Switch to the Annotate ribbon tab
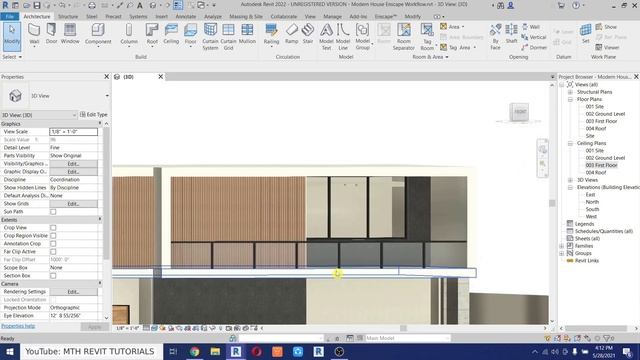Screen dimensions: 640x360 click(x=186, y=17)
